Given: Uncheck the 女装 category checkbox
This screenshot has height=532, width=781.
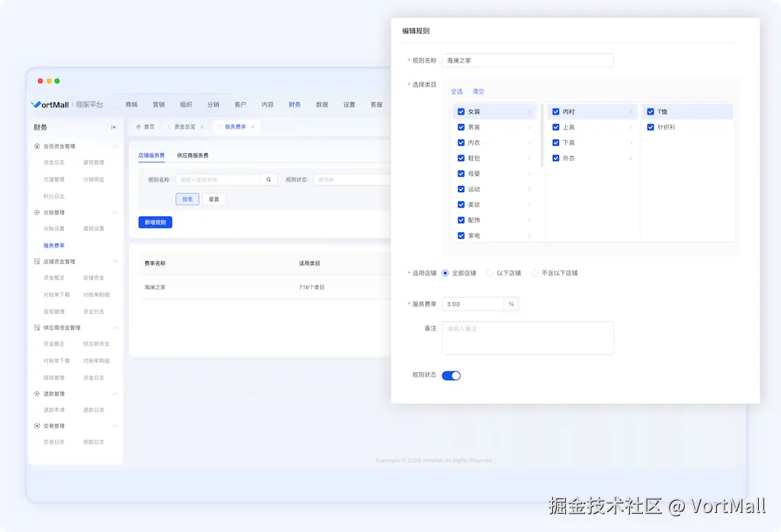Looking at the screenshot, I should [460, 111].
